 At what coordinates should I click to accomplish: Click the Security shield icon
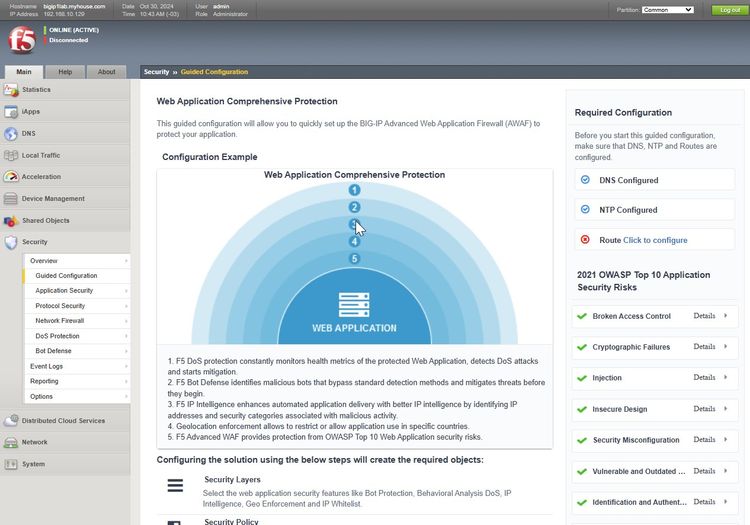[x=11, y=242]
